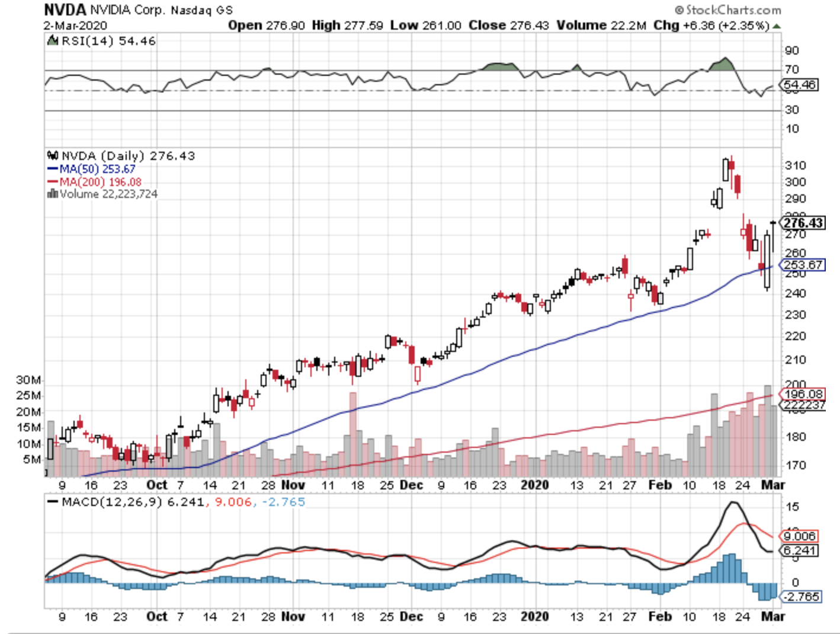Click 2020 on the price panel date axis
The width and height of the screenshot is (840, 634).
coord(535,485)
